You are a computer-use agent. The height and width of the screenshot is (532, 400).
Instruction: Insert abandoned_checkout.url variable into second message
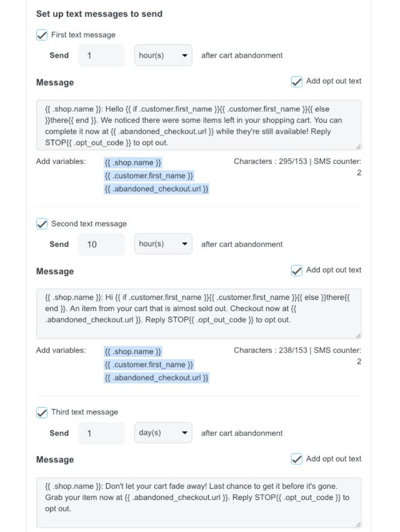[156, 378]
